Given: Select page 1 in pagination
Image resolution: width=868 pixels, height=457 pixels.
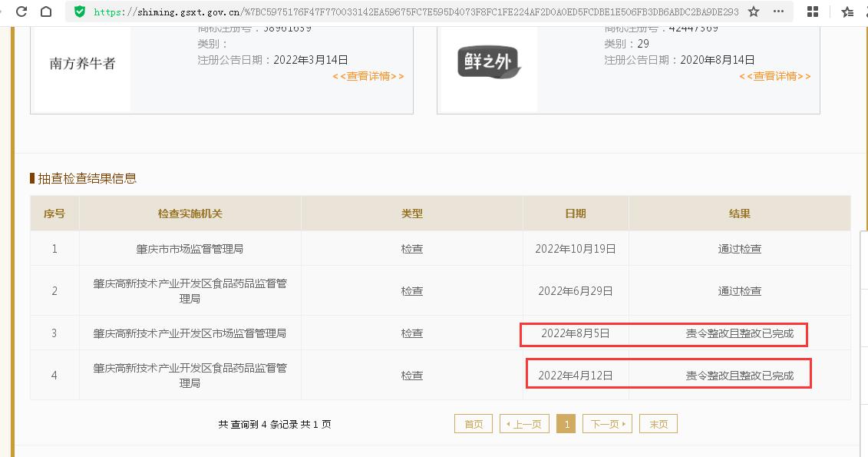Looking at the screenshot, I should coord(566,424).
